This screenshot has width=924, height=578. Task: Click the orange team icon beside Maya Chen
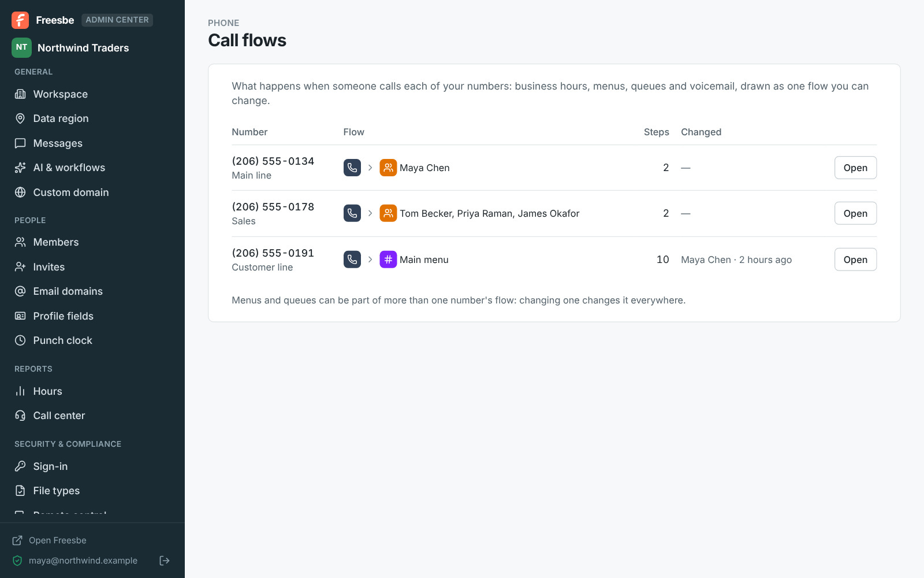(388, 168)
